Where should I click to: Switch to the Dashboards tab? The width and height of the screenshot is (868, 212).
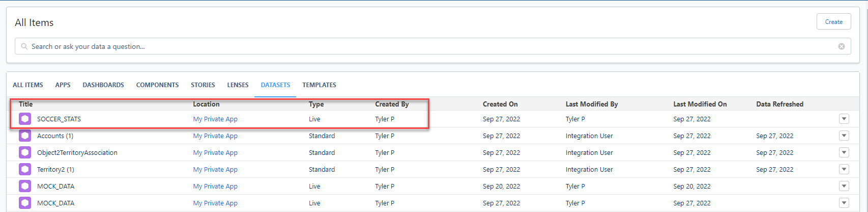[x=103, y=85]
